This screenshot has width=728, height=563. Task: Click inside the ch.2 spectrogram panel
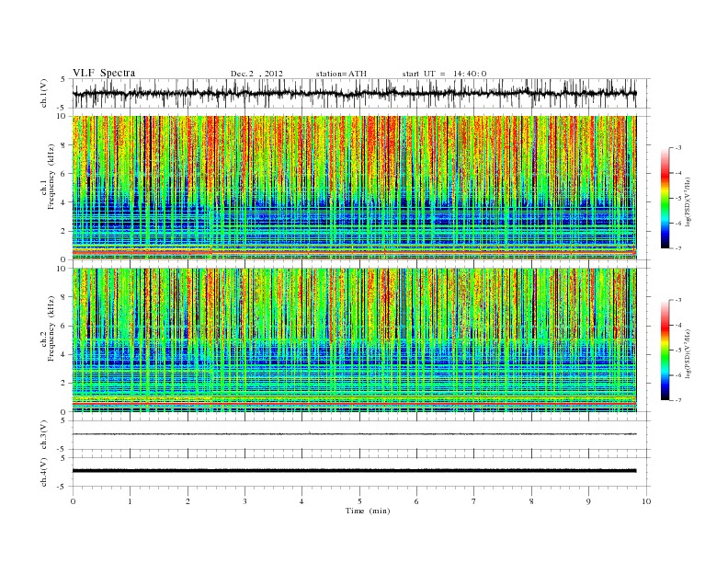pyautogui.click(x=354, y=340)
